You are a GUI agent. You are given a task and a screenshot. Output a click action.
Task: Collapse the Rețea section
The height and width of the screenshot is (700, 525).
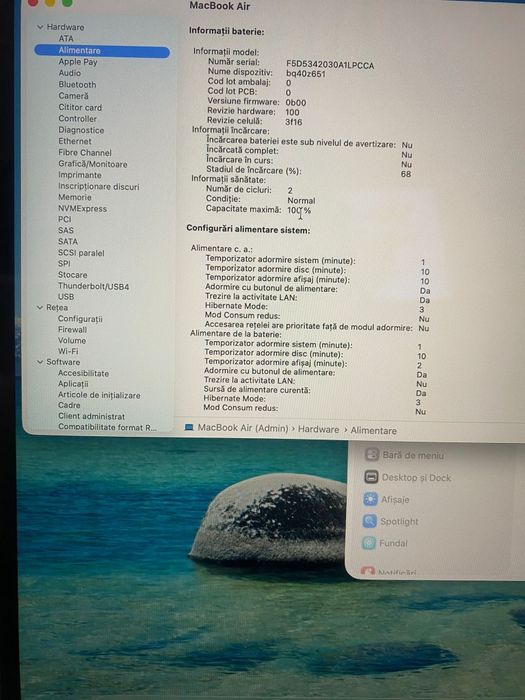coord(40,308)
